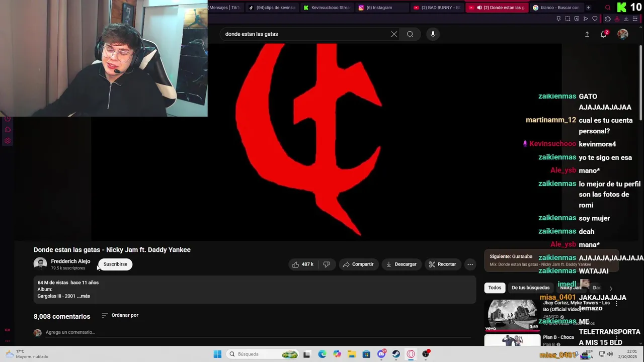Select De tus búsquedas filter chip

[x=530, y=288]
